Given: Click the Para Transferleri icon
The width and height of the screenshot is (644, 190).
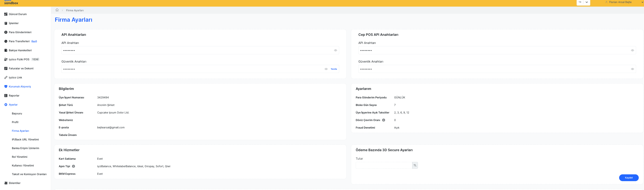Looking at the screenshot, I should pyautogui.click(x=6, y=41).
